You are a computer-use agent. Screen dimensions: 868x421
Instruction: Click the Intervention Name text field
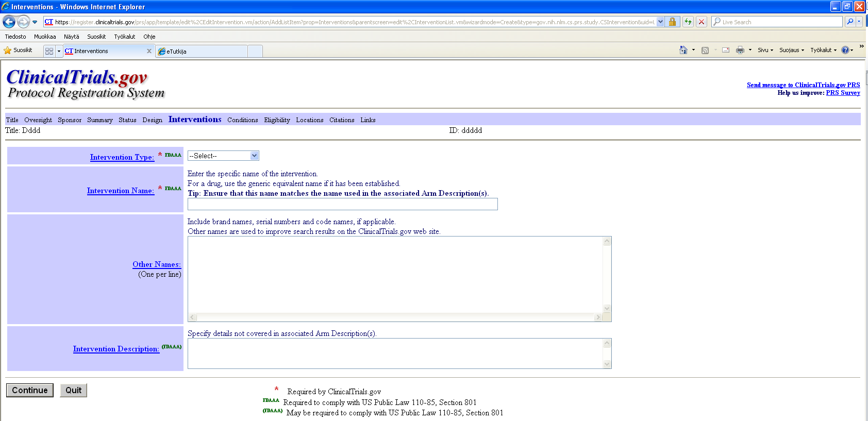[343, 204]
